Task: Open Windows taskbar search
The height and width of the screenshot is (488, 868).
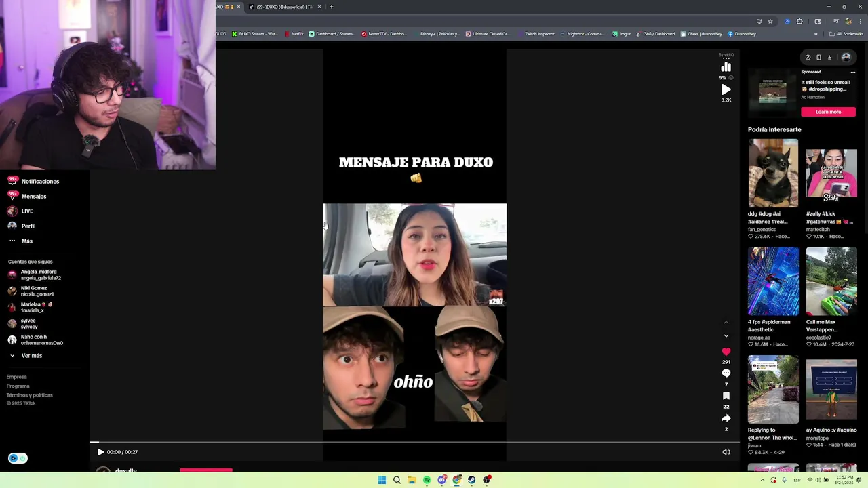Action: coord(397,480)
